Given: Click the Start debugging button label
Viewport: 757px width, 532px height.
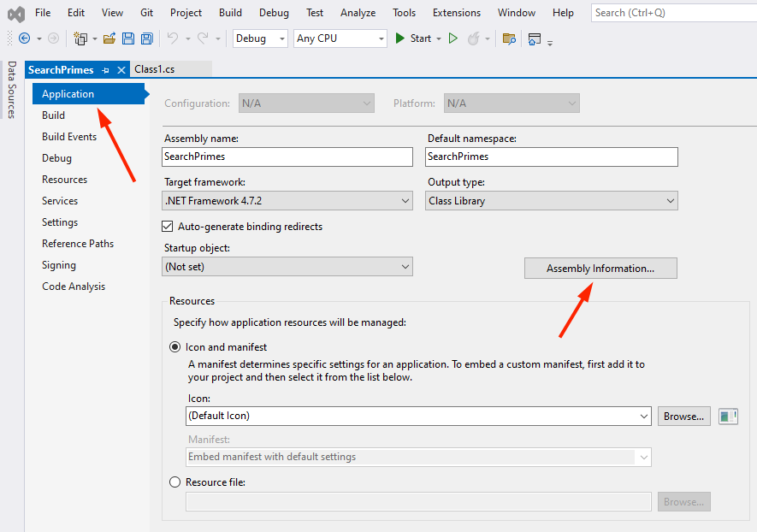Looking at the screenshot, I should (421, 38).
